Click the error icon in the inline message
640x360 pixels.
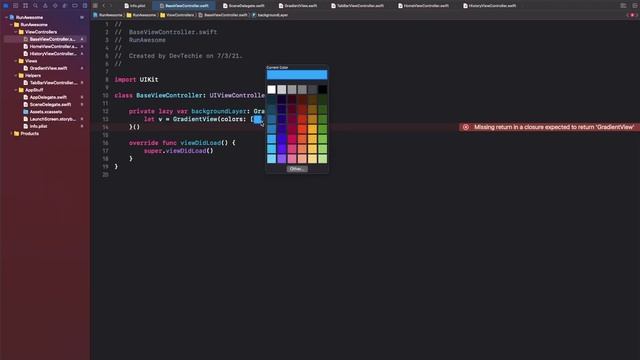pyautogui.click(x=466, y=127)
